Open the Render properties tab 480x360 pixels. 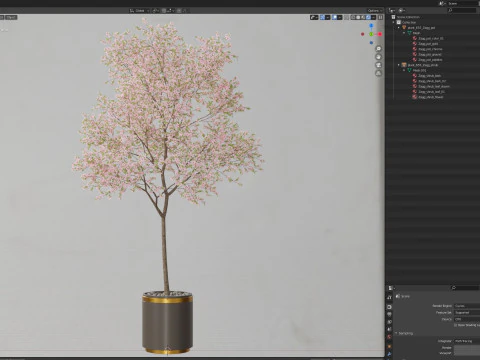[x=389, y=307]
